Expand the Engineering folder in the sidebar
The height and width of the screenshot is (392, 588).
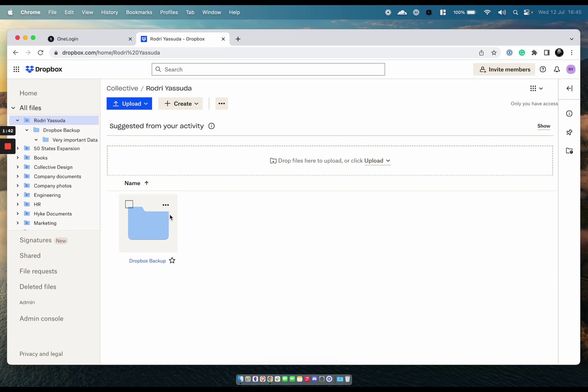(17, 195)
